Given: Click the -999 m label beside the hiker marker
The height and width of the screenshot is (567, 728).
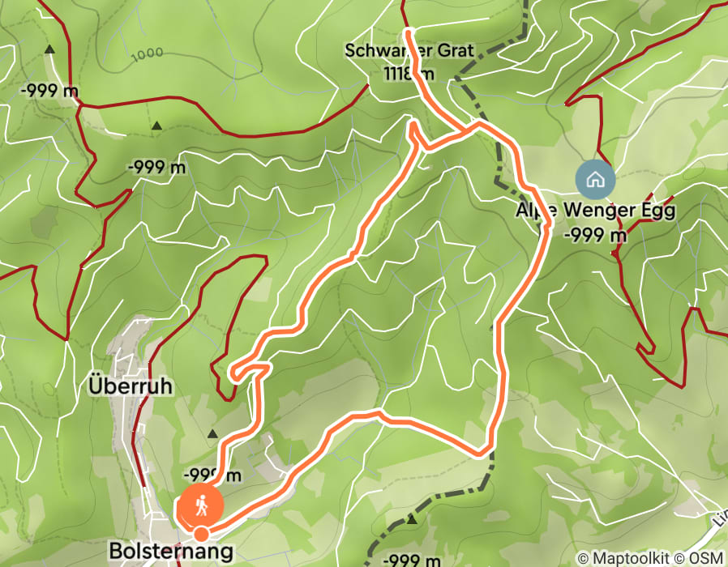Looking at the screenshot, I should tap(212, 475).
